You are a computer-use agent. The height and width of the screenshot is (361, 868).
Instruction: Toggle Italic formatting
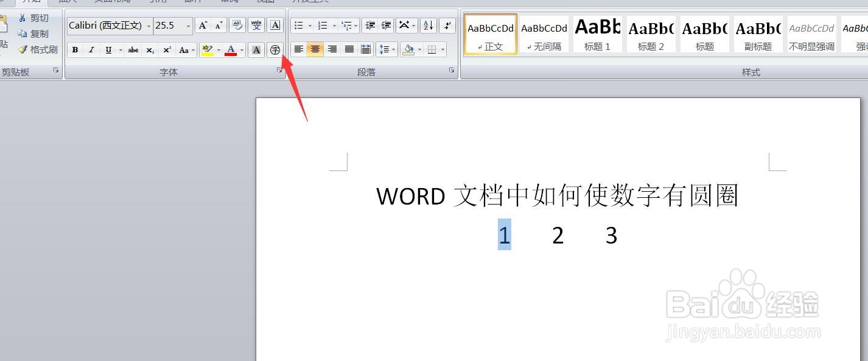pos(91,50)
